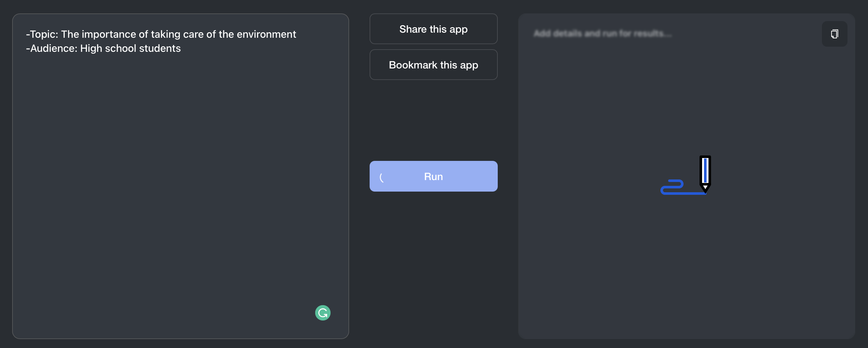Click the words 'High school' in the input

click(x=108, y=49)
